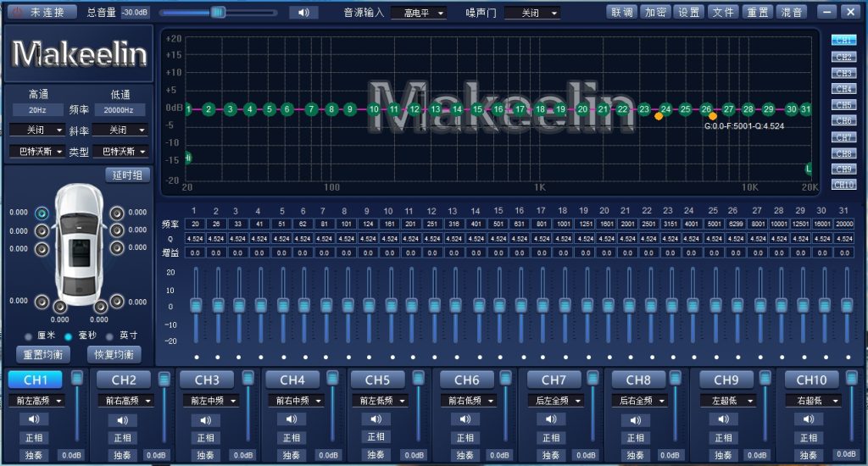Screen dimensions: 868x466
Task: Open high-pass type 巴特沃斯 dropdown
Action: pos(37,151)
